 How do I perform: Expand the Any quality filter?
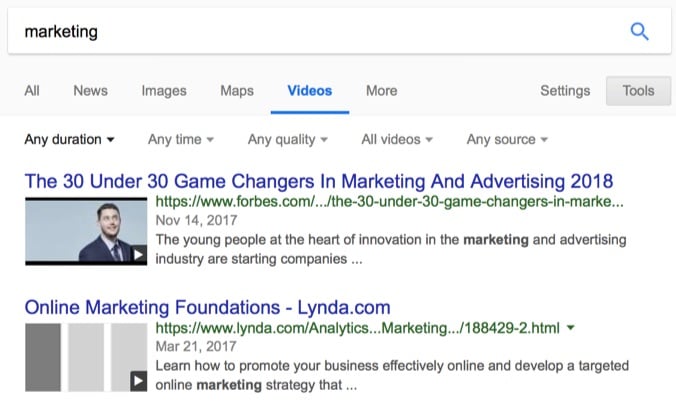[x=288, y=140]
